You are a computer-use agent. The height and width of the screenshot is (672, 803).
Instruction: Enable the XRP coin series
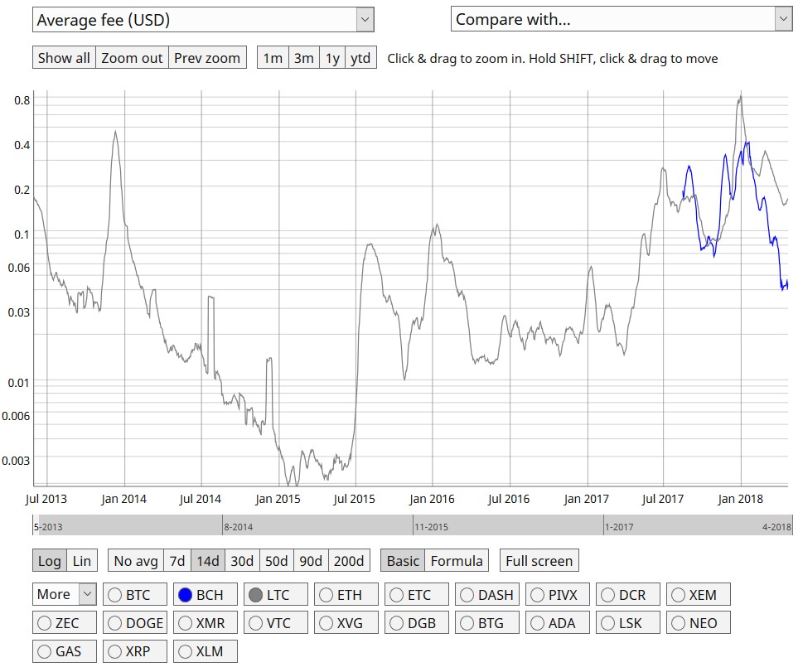click(135, 651)
